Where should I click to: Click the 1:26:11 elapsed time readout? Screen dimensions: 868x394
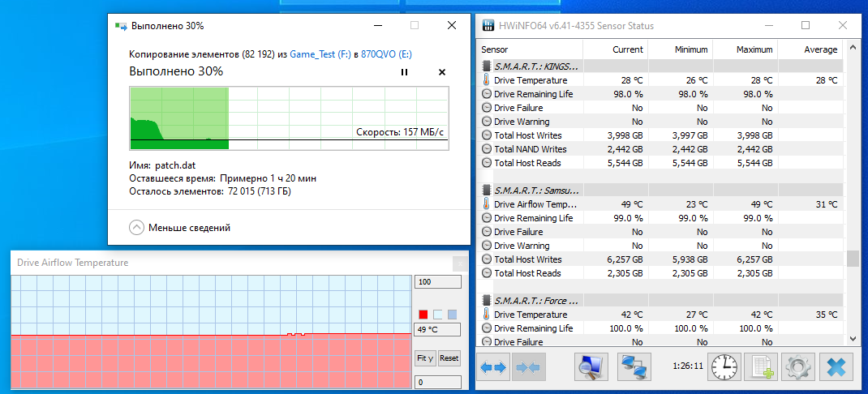688,366
